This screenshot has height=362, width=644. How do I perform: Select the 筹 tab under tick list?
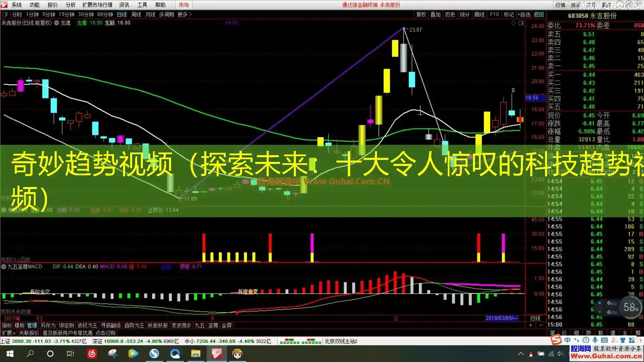click(x=638, y=333)
